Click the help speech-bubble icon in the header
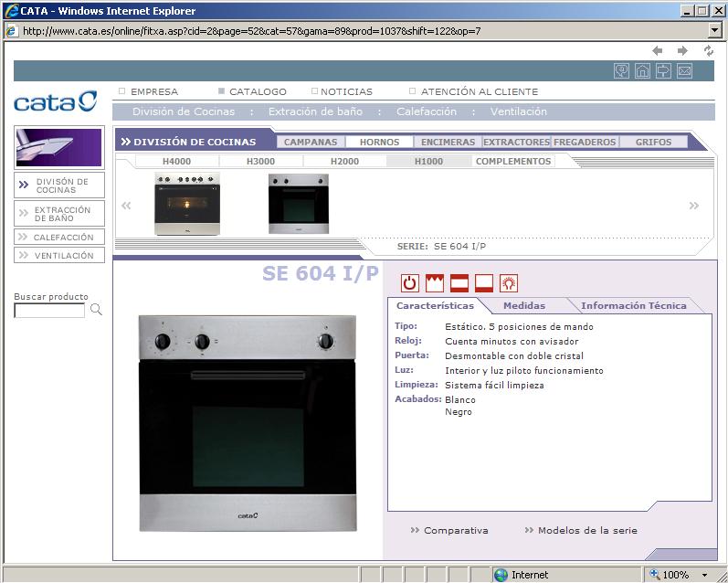Viewport: 728px width, 583px height. point(622,71)
